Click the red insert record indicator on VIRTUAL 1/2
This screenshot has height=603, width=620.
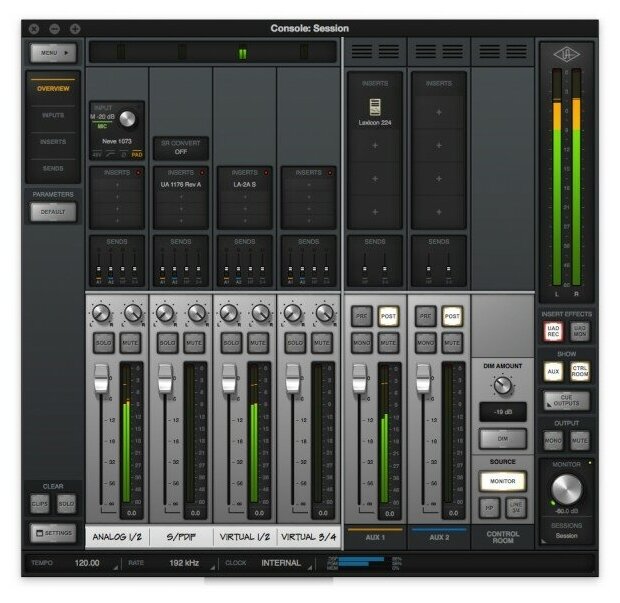point(266,172)
